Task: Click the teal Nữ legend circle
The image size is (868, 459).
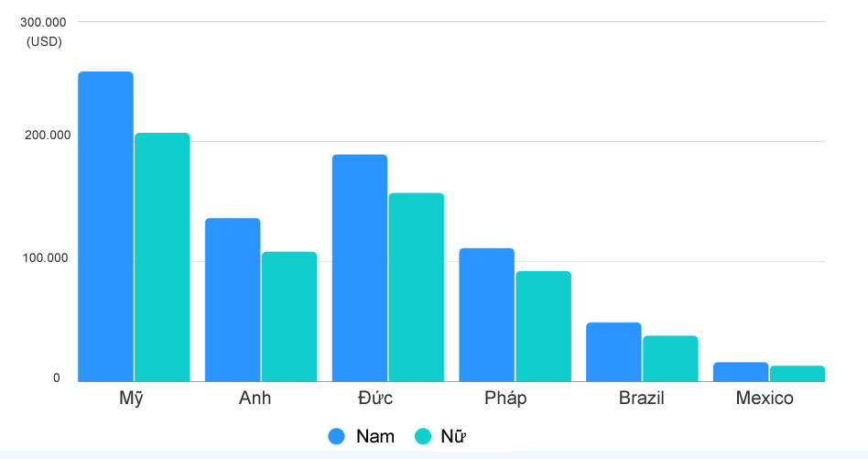Action: click(423, 437)
